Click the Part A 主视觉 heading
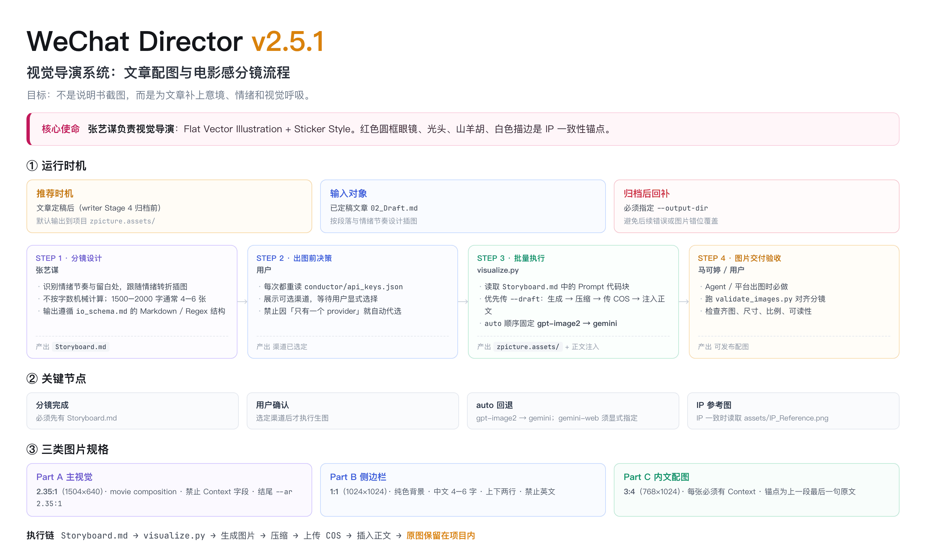 coord(64,477)
